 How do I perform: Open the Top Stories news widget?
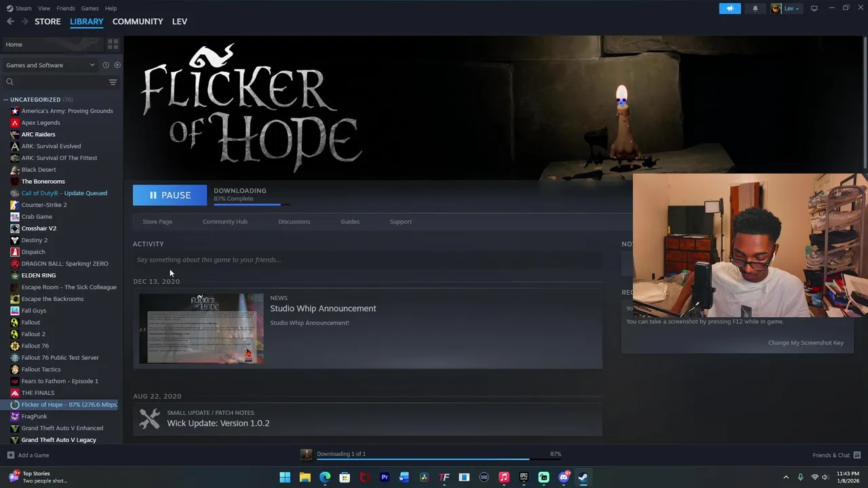(x=38, y=477)
